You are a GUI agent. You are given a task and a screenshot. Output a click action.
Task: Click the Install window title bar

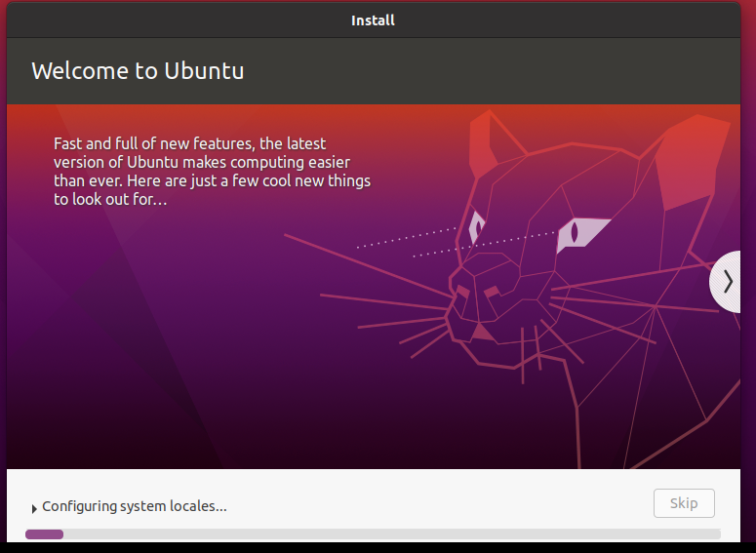pos(374,20)
